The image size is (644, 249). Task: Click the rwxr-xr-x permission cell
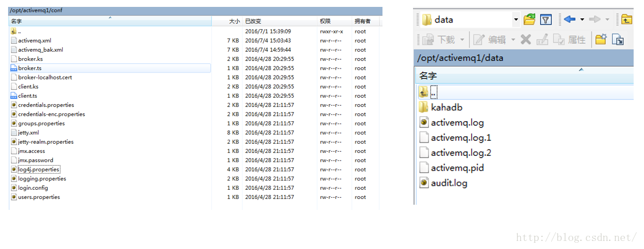[331, 31]
